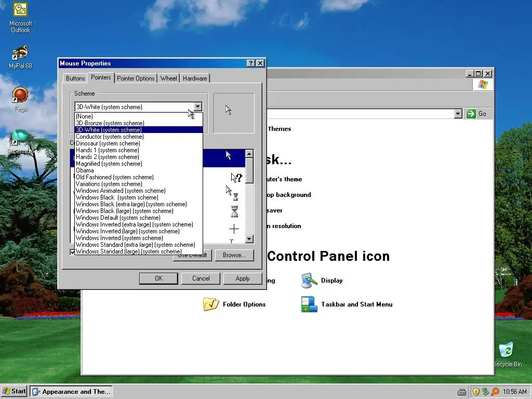Open the address bar dropdown arrow

(x=458, y=114)
